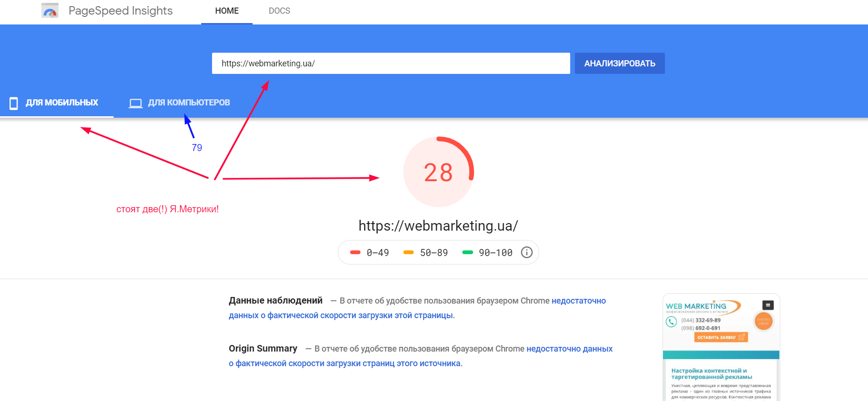Viewport: 868px width, 401px height.
Task: Click the PageSpeed Insights logo icon
Action: tap(50, 11)
